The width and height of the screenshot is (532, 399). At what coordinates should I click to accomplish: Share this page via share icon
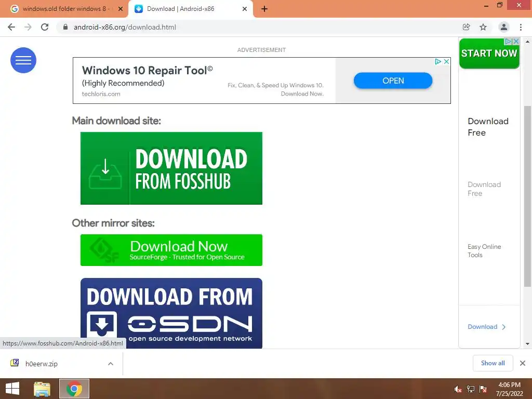pos(466,27)
